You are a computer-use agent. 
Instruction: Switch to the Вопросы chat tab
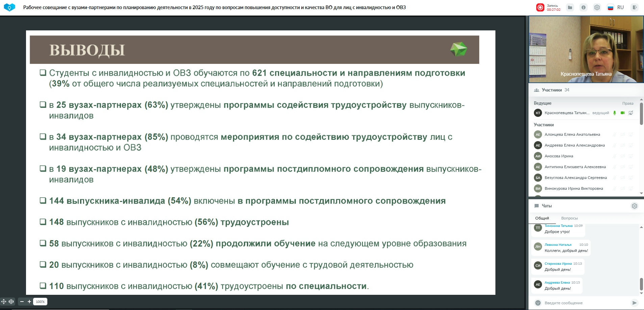(x=569, y=218)
